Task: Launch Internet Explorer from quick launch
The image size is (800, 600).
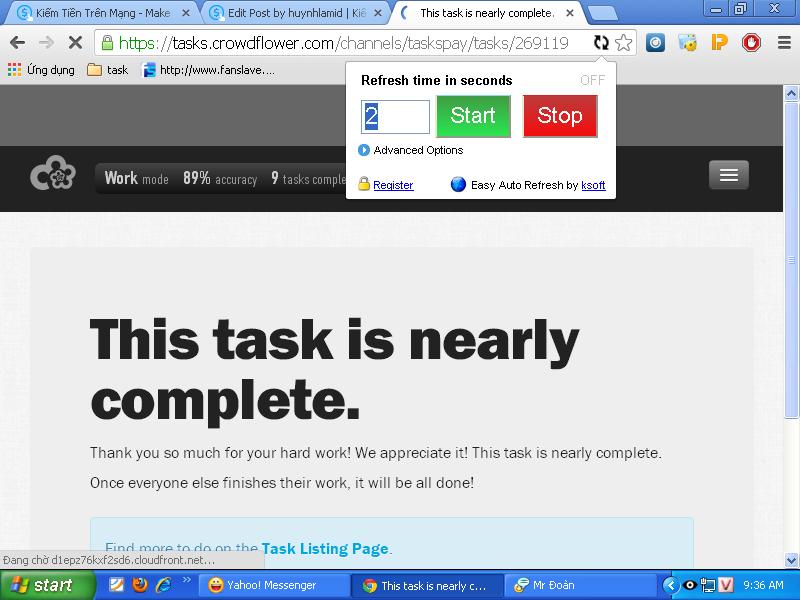Action: pos(163,585)
